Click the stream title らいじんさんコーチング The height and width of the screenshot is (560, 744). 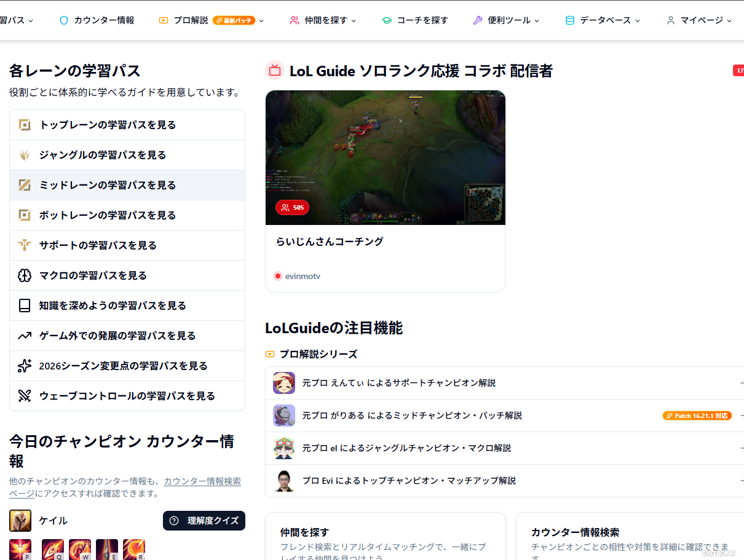pos(330,242)
